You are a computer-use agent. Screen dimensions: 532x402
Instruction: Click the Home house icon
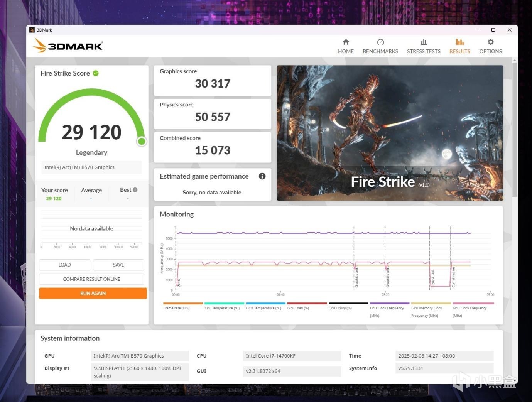click(346, 42)
